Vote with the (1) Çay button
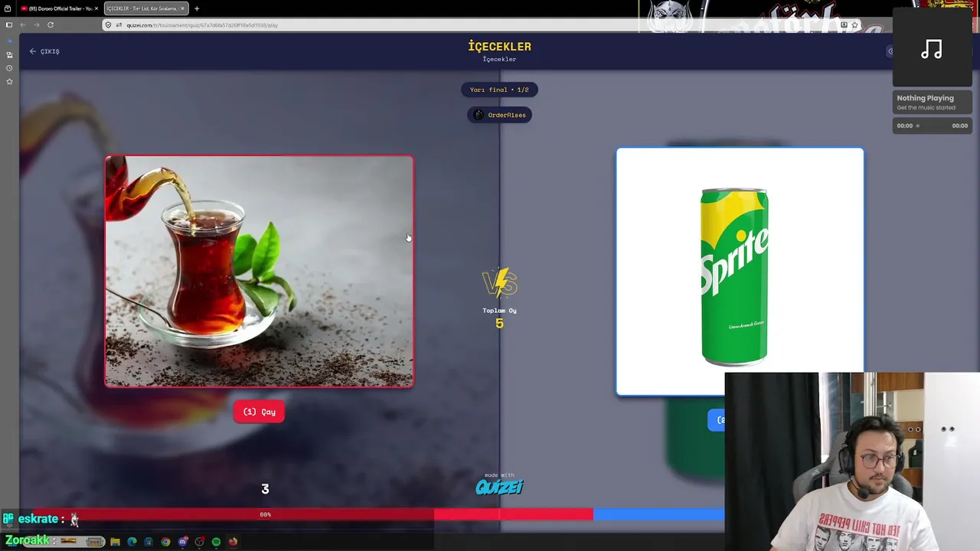The image size is (980, 551). 259,412
